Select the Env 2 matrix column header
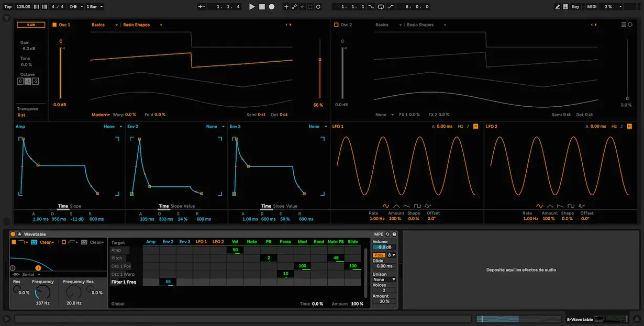Viewport: 644px width, 326px height. pyautogui.click(x=168, y=242)
